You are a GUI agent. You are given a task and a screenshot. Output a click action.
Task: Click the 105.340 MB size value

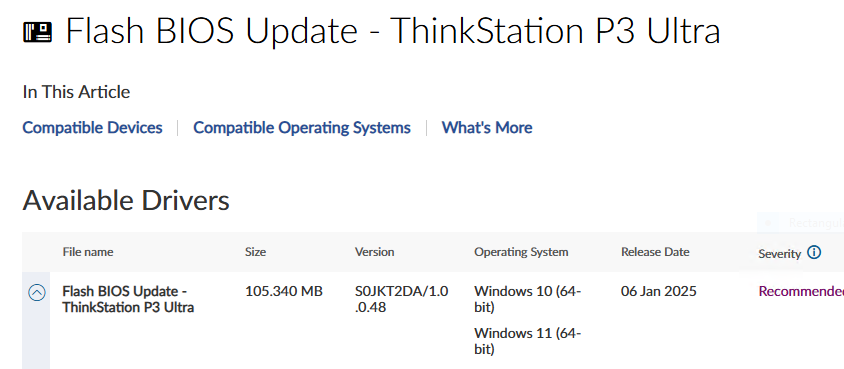click(x=284, y=292)
